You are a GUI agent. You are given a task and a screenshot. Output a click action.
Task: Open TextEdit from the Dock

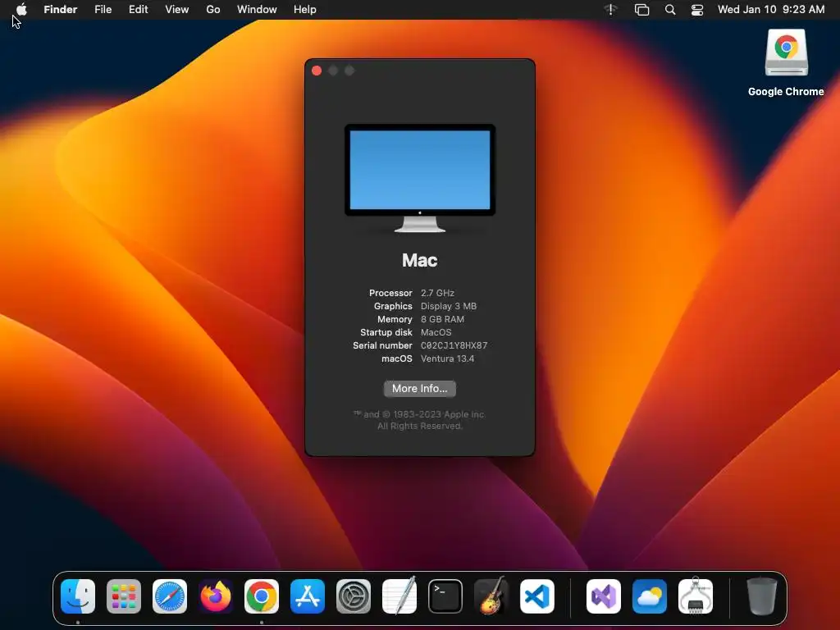[x=399, y=596]
